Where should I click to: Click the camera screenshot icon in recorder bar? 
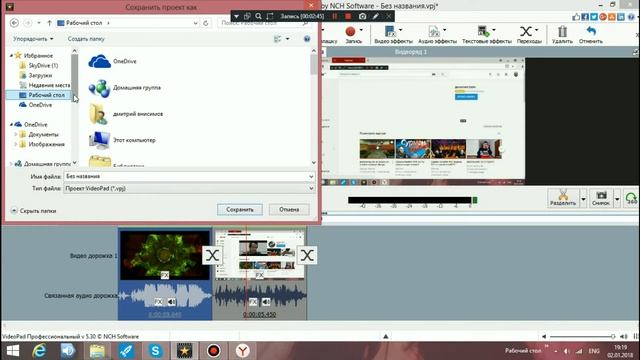pos(362,16)
